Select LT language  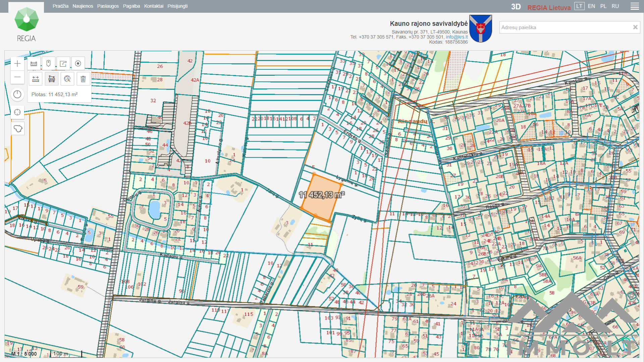(579, 6)
